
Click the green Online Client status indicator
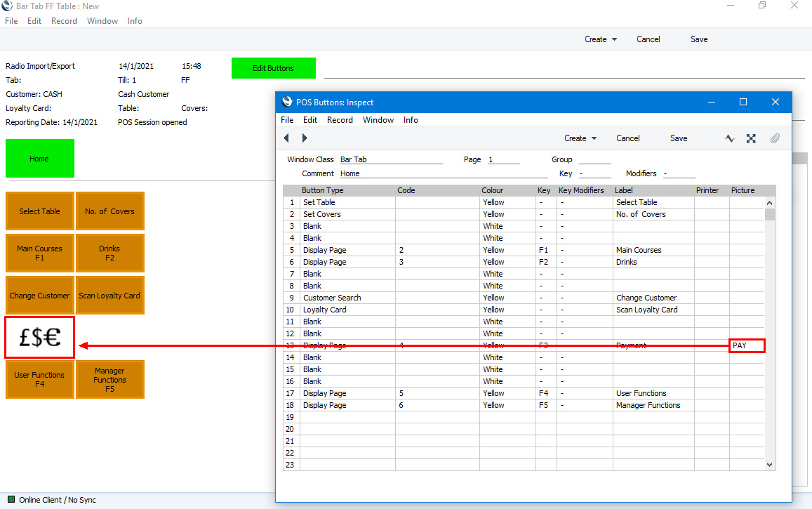coord(11,499)
